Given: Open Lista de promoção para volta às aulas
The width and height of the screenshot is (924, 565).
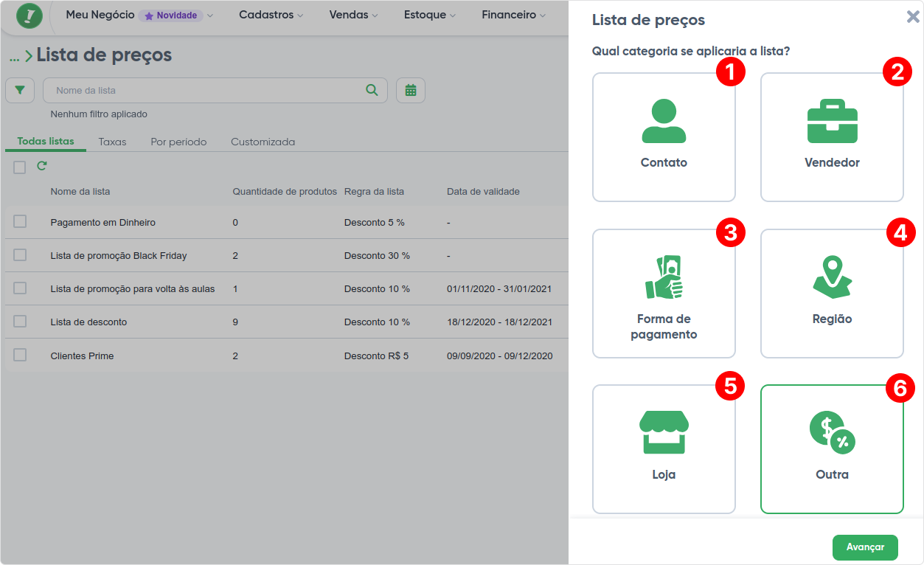Looking at the screenshot, I should 133,288.
